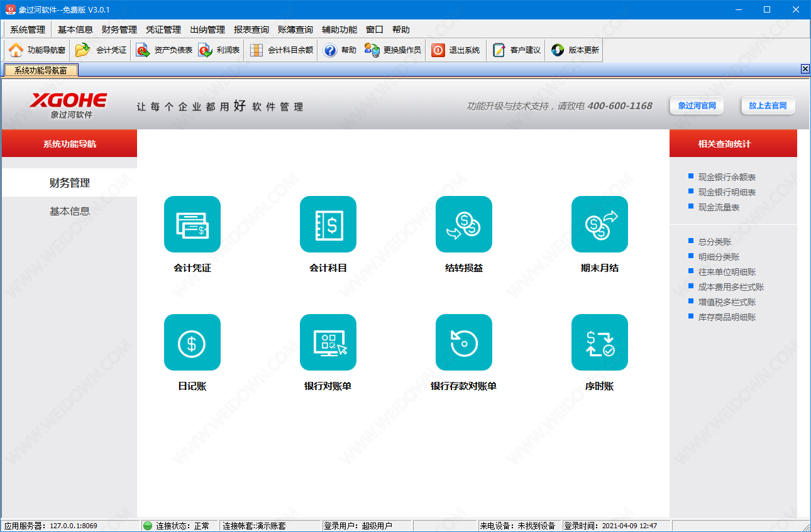Open the 系统管理 menu
This screenshot has width=811, height=532.
click(28, 30)
